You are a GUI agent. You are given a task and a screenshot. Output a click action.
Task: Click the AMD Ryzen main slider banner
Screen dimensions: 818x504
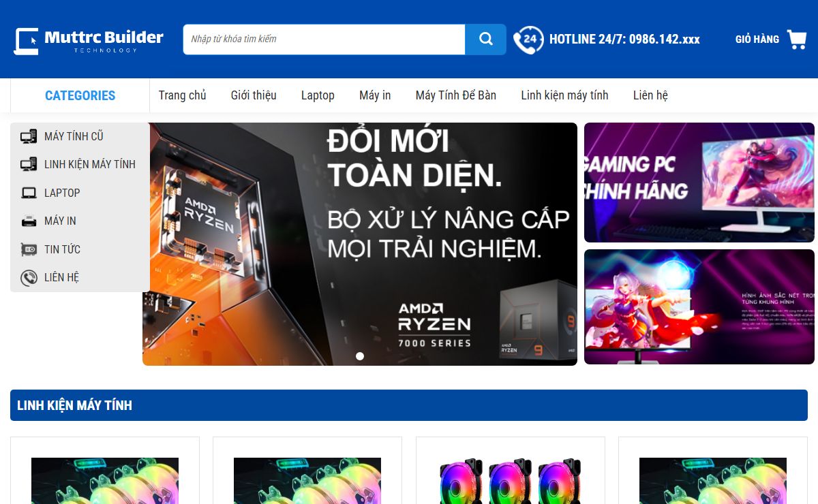point(360,244)
